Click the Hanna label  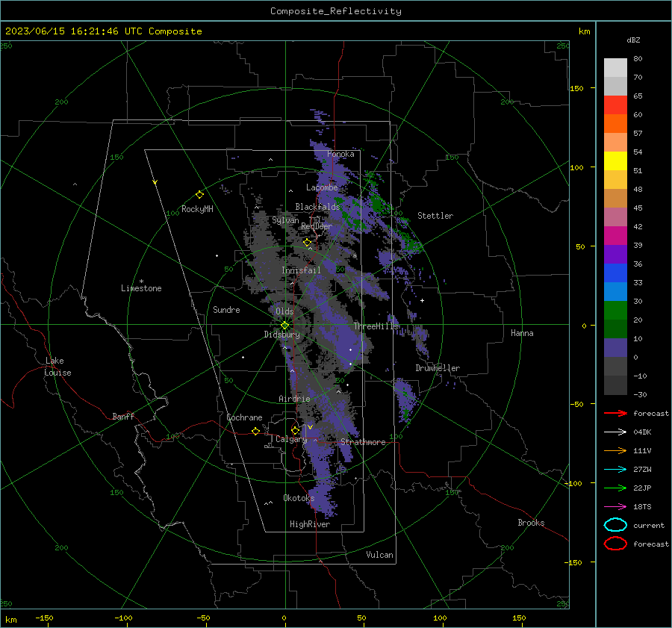click(522, 333)
